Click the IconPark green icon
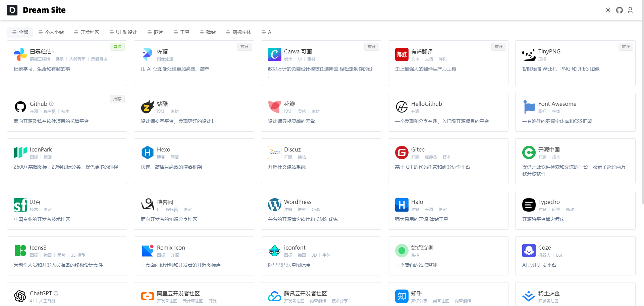This screenshot has height=306, width=644. [x=20, y=152]
